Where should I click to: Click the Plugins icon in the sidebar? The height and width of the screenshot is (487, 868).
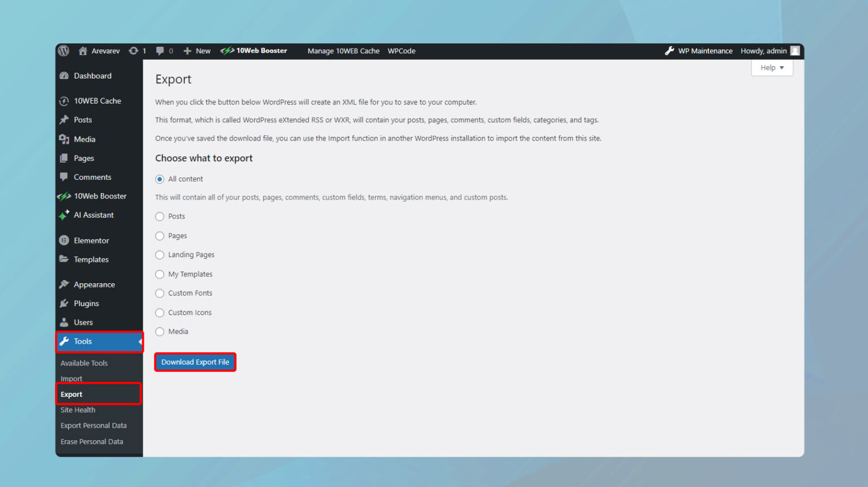pyautogui.click(x=63, y=303)
